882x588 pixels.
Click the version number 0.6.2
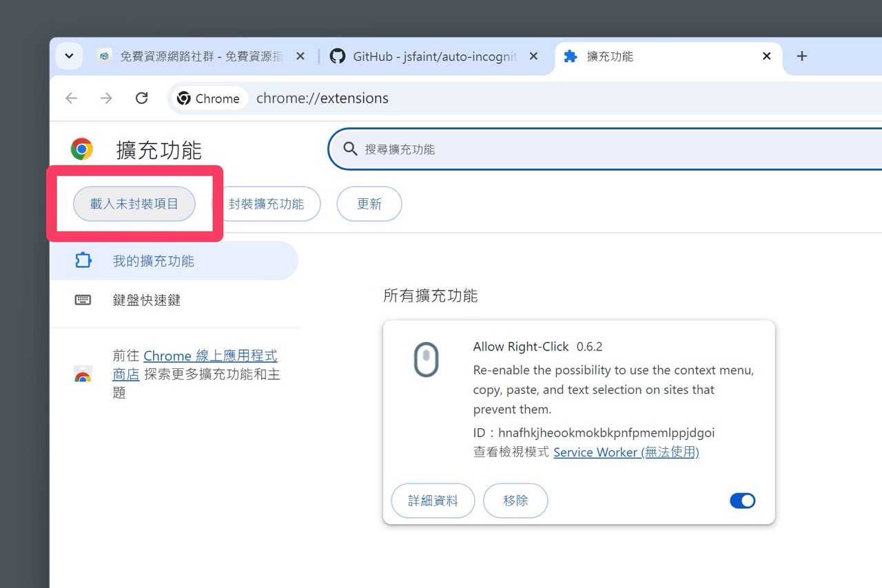pos(590,346)
